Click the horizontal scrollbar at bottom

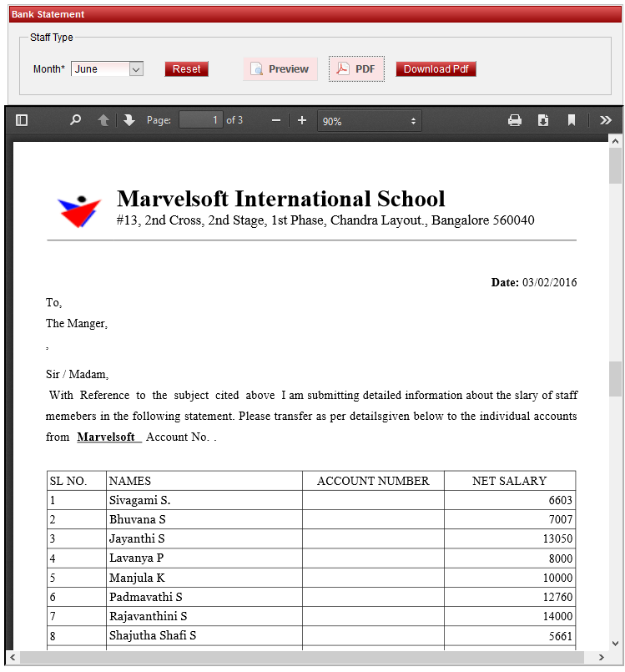tap(309, 657)
